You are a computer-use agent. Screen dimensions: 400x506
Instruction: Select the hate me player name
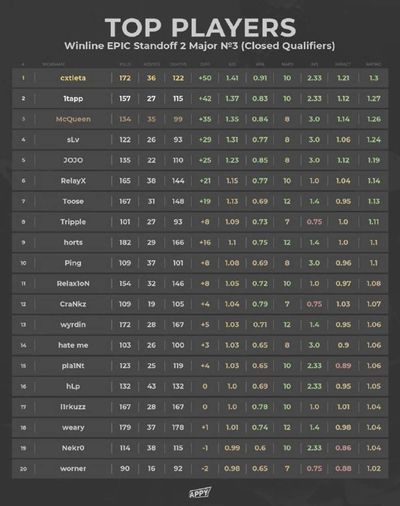(73, 345)
